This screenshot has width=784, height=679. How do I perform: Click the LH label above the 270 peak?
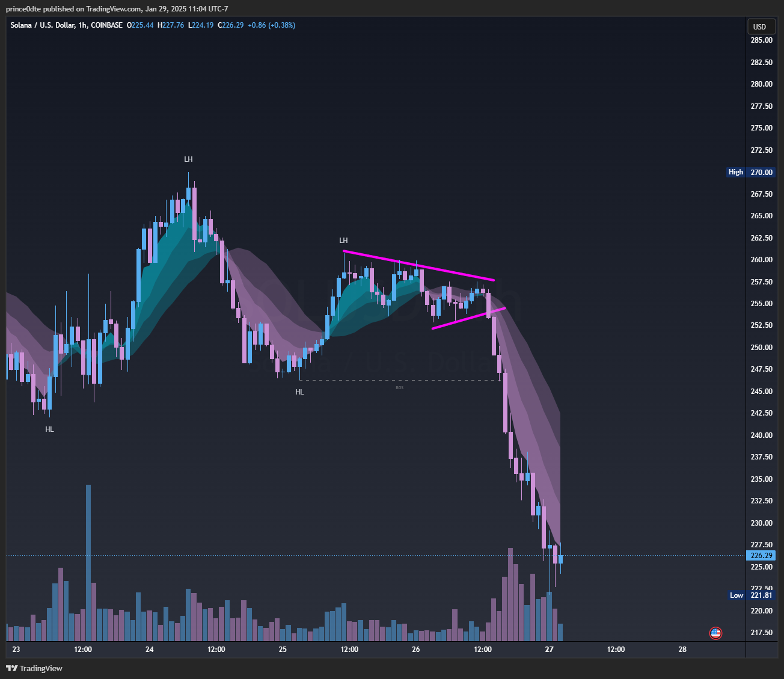pyautogui.click(x=188, y=159)
